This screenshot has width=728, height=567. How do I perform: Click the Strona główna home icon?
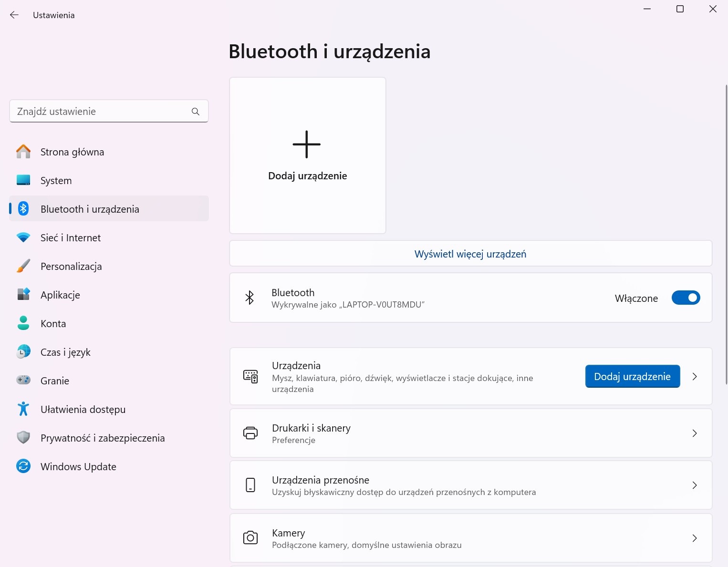pyautogui.click(x=23, y=152)
